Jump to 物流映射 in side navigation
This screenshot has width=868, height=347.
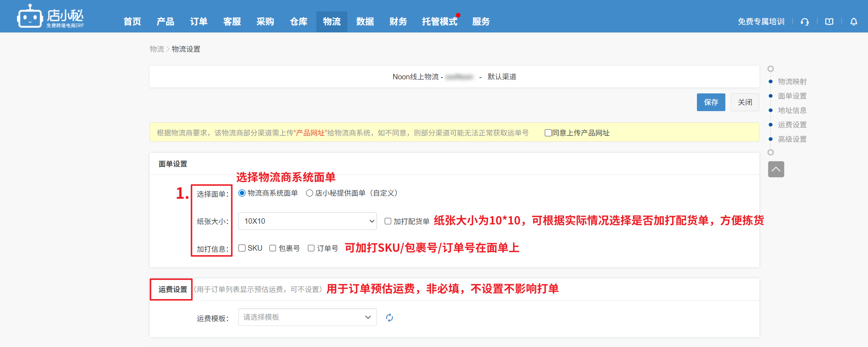[792, 82]
